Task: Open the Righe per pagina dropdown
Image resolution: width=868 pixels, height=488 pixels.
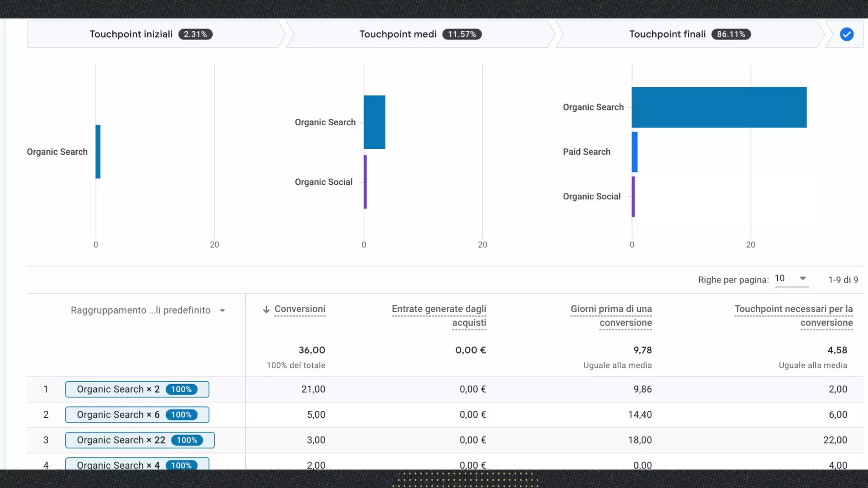Action: pos(791,279)
